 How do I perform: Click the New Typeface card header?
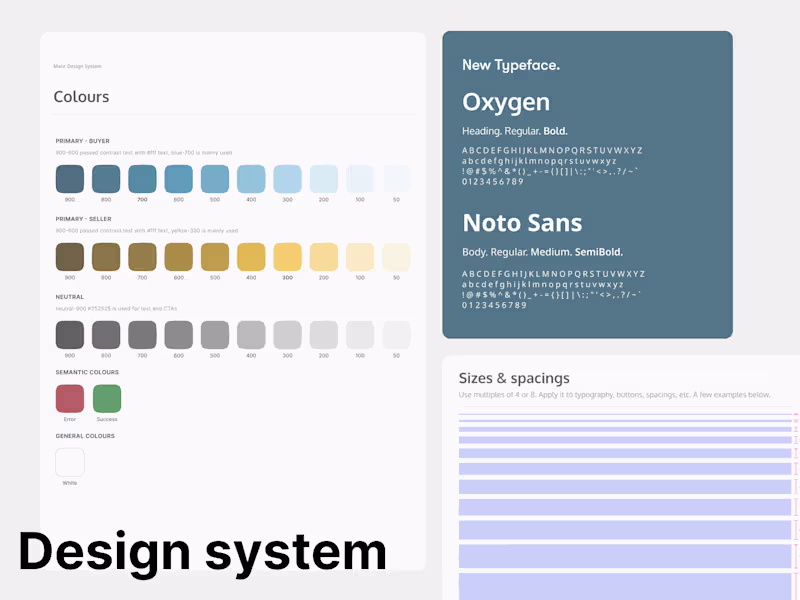coord(511,65)
